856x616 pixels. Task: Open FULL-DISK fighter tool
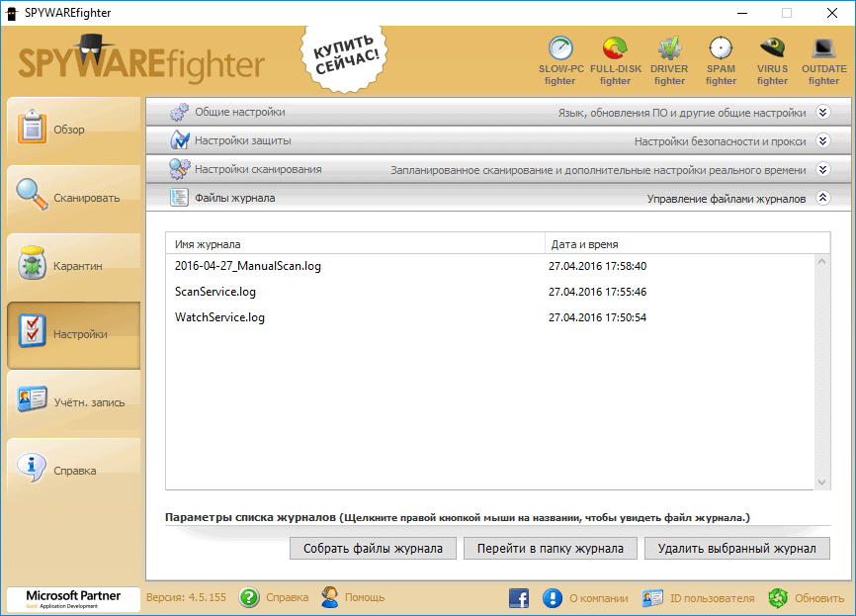coord(615,60)
